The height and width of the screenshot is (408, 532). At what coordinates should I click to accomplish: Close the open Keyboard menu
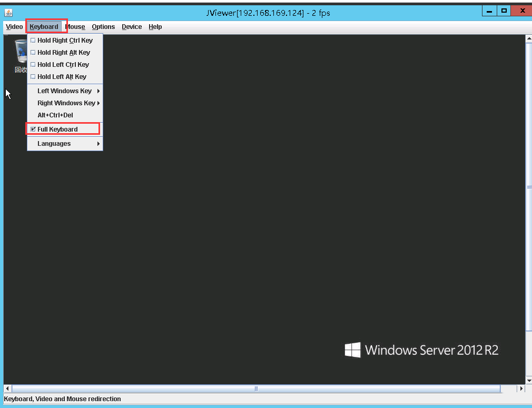pos(44,27)
